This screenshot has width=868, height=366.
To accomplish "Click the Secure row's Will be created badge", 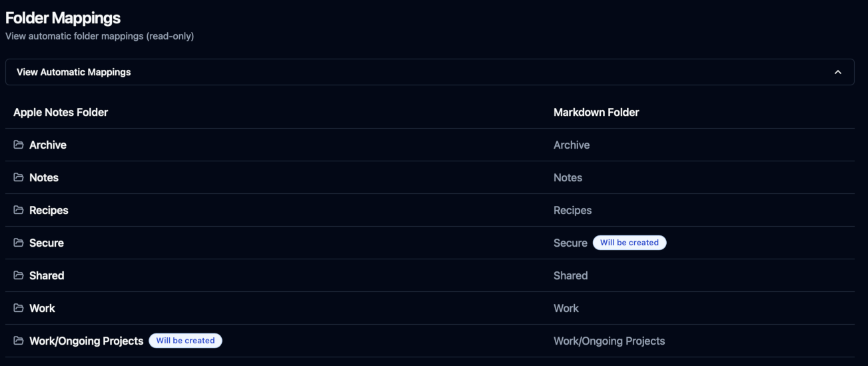I will [629, 243].
